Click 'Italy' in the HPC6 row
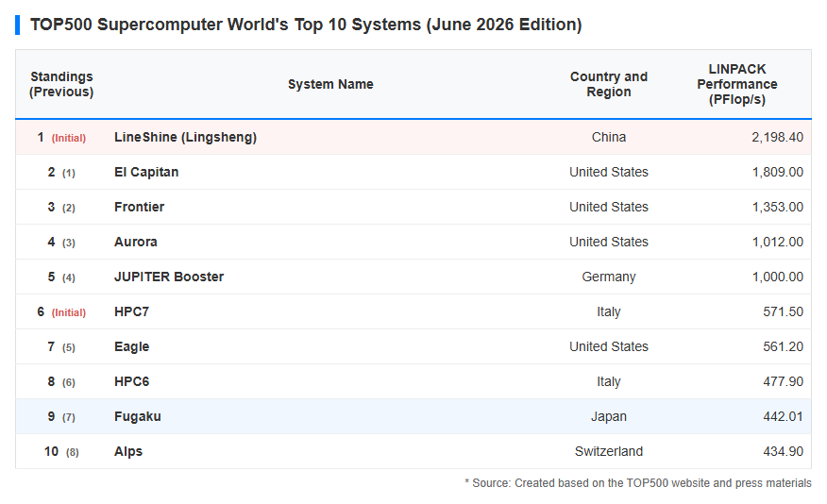This screenshot has height=504, width=827. point(609,381)
